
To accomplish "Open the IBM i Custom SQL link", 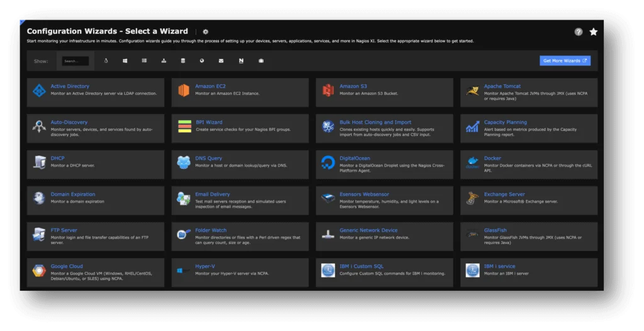I will click(x=362, y=266).
